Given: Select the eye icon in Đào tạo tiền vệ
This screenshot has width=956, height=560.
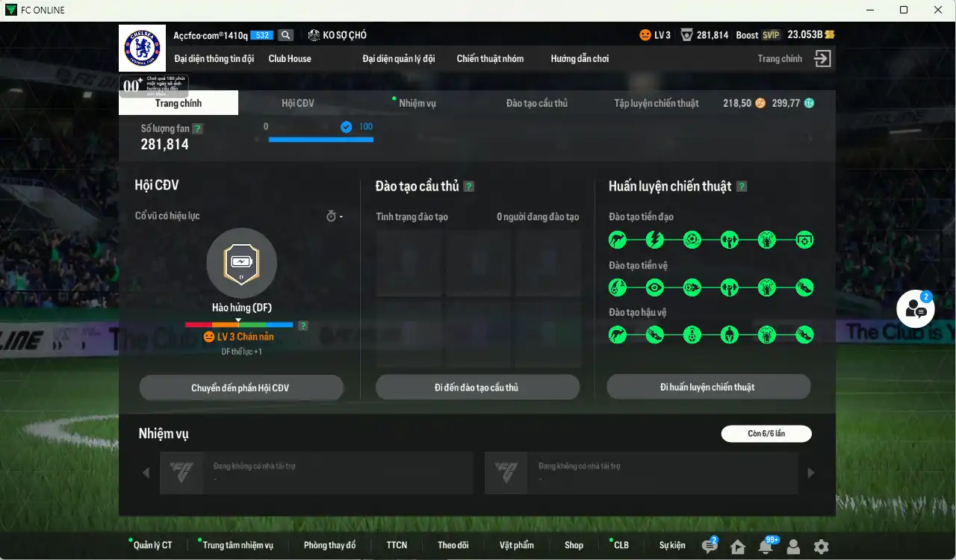Looking at the screenshot, I should click(655, 287).
